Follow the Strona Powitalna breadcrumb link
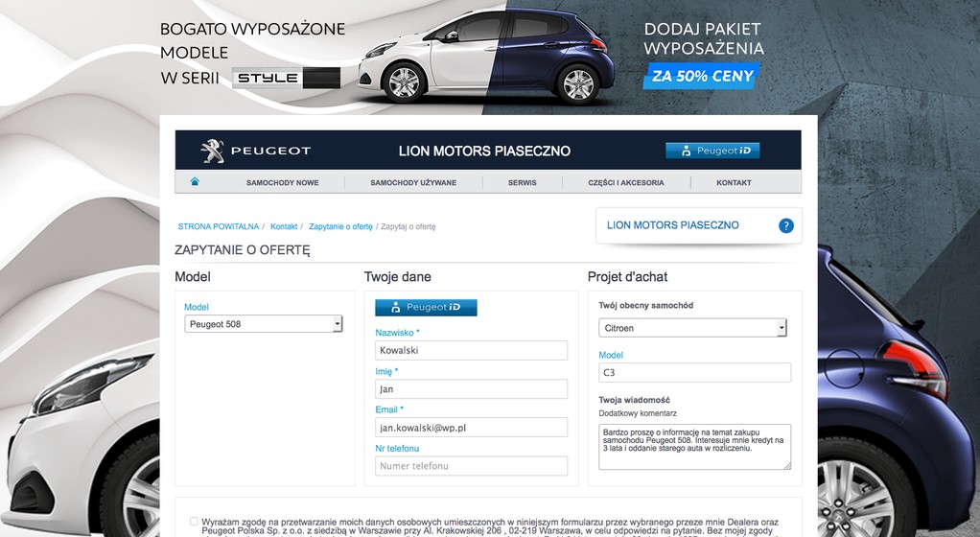This screenshot has width=980, height=537. click(x=218, y=226)
